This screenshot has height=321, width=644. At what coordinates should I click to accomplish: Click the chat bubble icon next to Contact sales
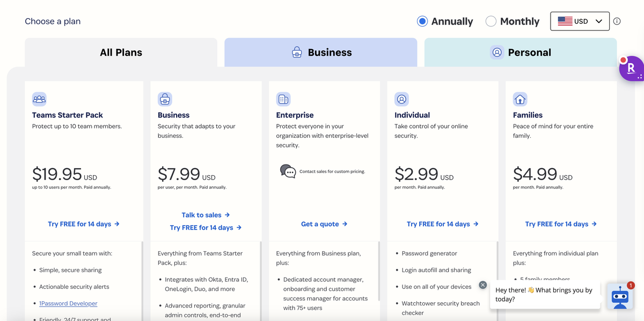288,171
